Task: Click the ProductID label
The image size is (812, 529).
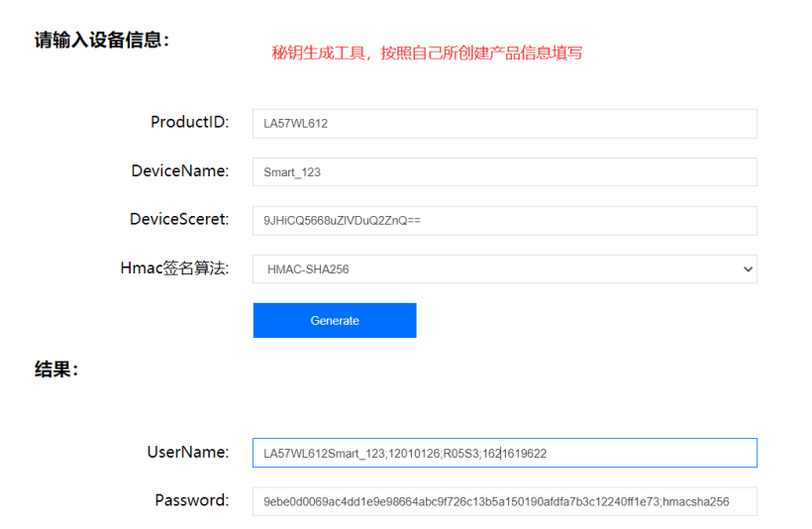Action: point(189,122)
